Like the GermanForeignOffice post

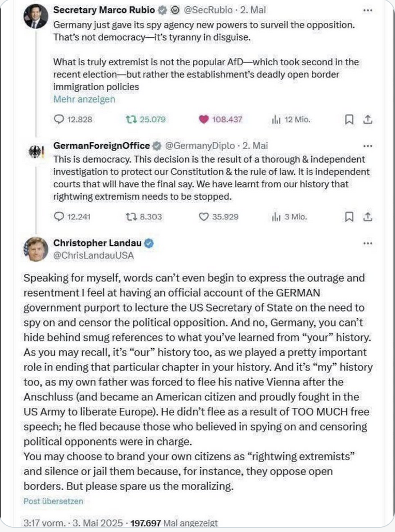coord(204,217)
